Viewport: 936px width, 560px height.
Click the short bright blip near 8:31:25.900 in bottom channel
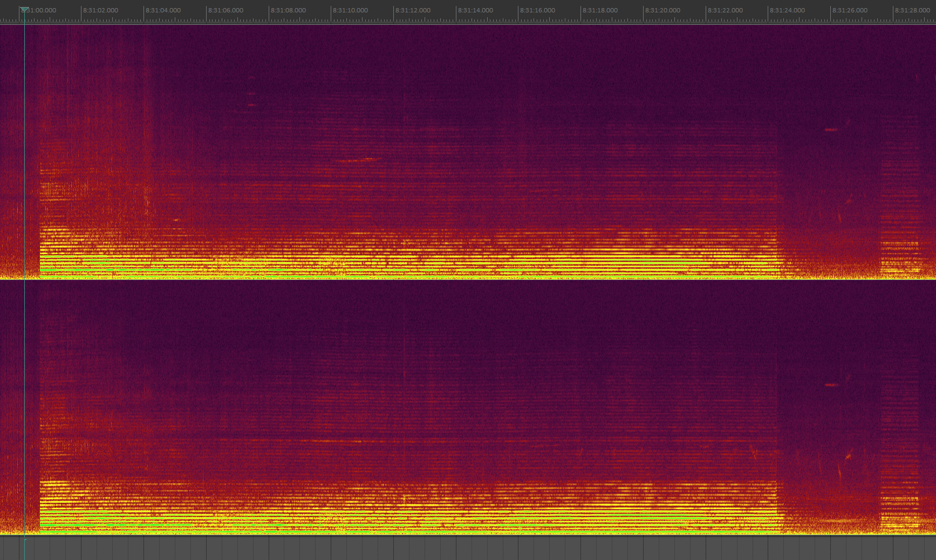[x=831, y=385]
